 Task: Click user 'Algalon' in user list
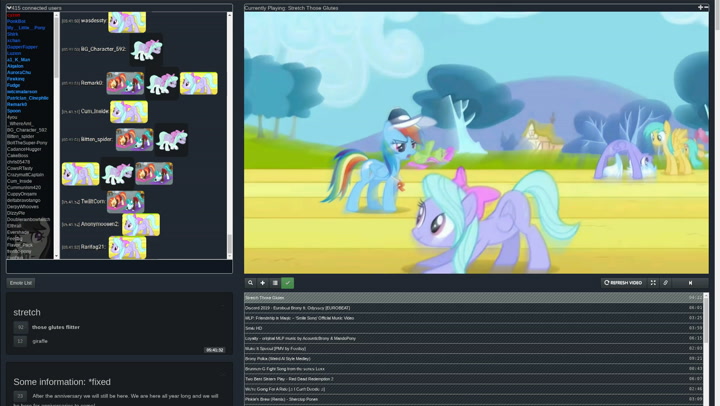(x=15, y=66)
